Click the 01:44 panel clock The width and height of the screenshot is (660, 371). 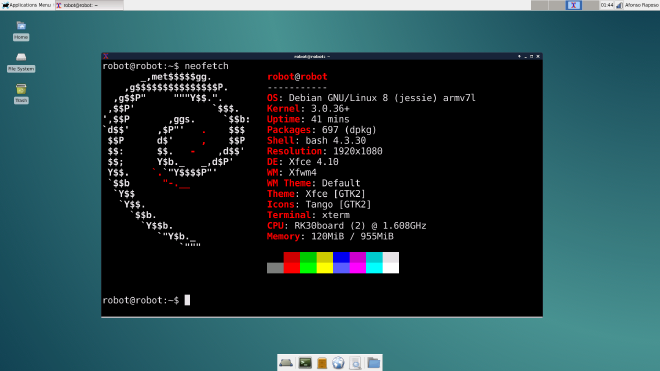607,5
